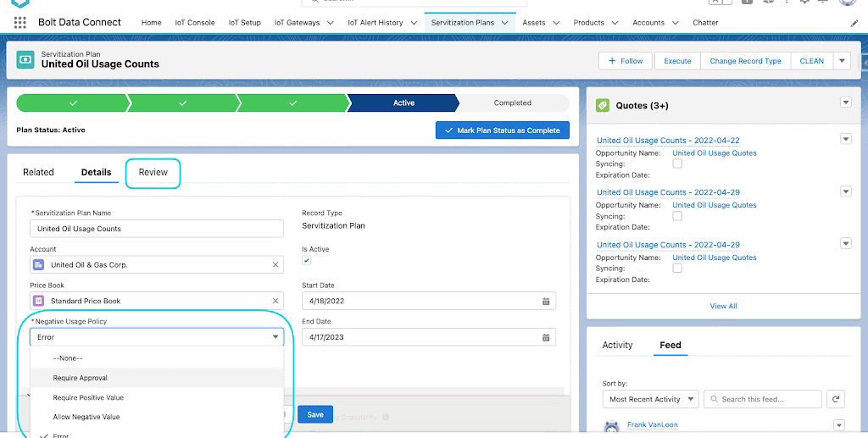This screenshot has height=438, width=868.
Task: Click the third completed path stage
Action: [x=292, y=103]
